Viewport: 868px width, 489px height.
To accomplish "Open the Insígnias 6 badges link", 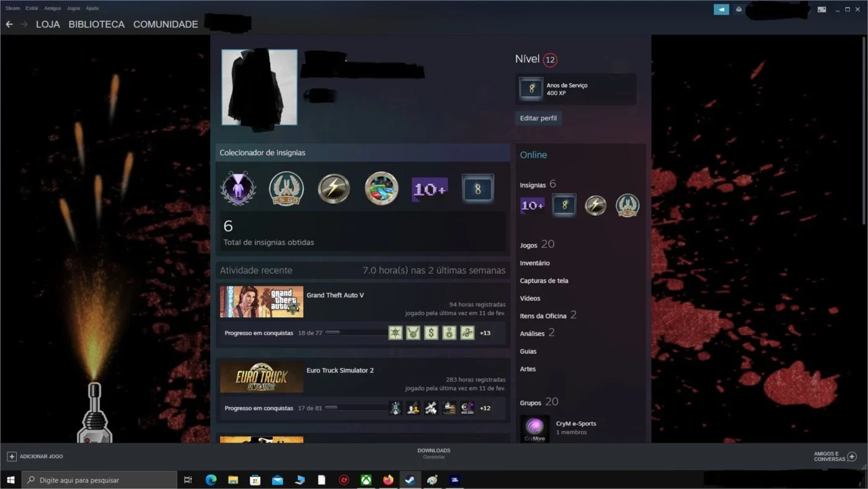I will click(x=538, y=184).
